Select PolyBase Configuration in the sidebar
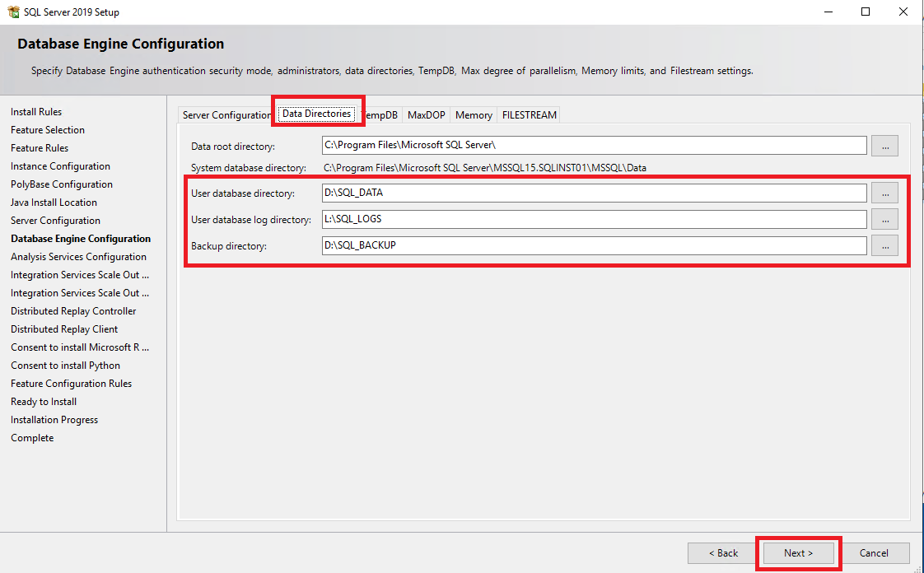The image size is (924, 573). coord(61,184)
